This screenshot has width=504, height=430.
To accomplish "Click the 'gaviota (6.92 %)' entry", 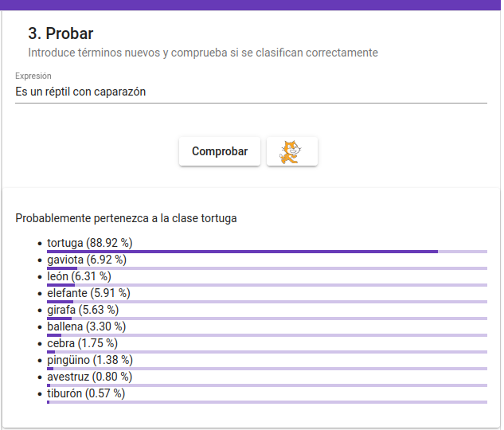I will pos(87,260).
